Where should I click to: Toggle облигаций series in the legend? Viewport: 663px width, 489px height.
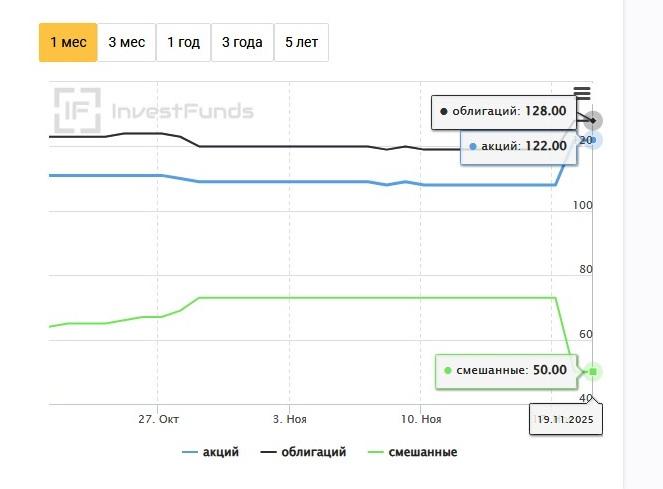(x=304, y=452)
